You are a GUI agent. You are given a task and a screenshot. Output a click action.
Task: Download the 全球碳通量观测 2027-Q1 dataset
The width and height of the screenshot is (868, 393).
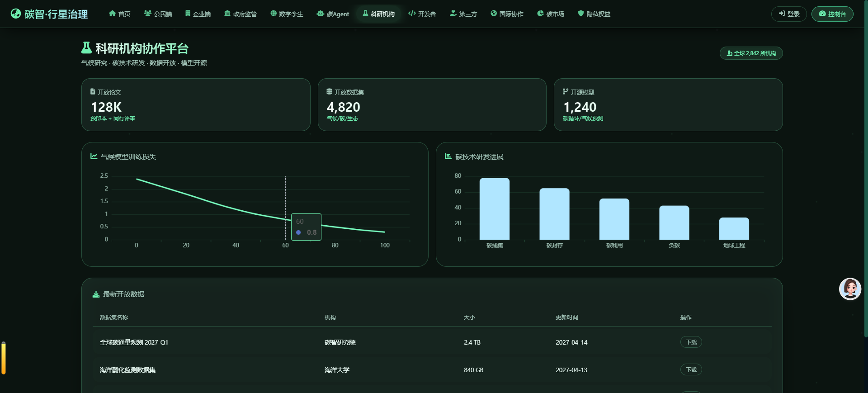(691, 342)
